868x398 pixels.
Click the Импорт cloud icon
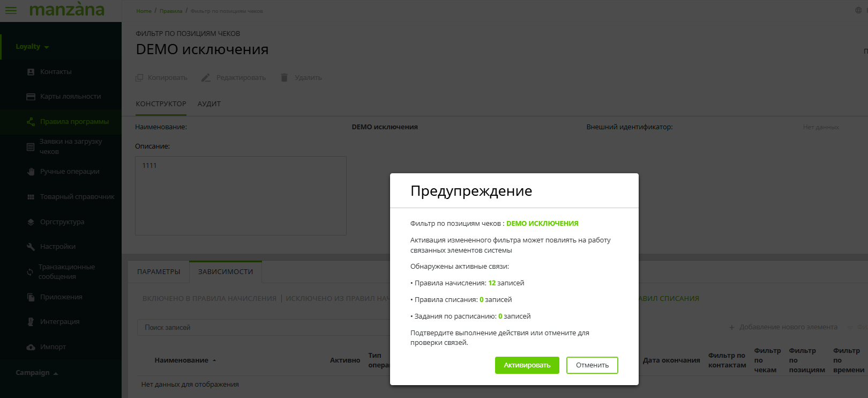click(x=31, y=347)
